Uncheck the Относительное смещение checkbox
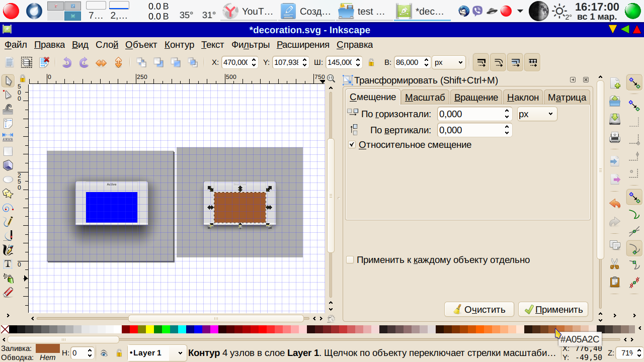Screen dimensions: 644x362 [352, 145]
